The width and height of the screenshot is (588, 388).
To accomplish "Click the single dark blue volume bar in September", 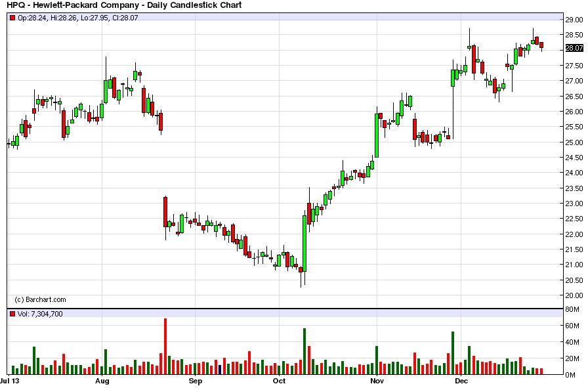I will [x=220, y=370].
